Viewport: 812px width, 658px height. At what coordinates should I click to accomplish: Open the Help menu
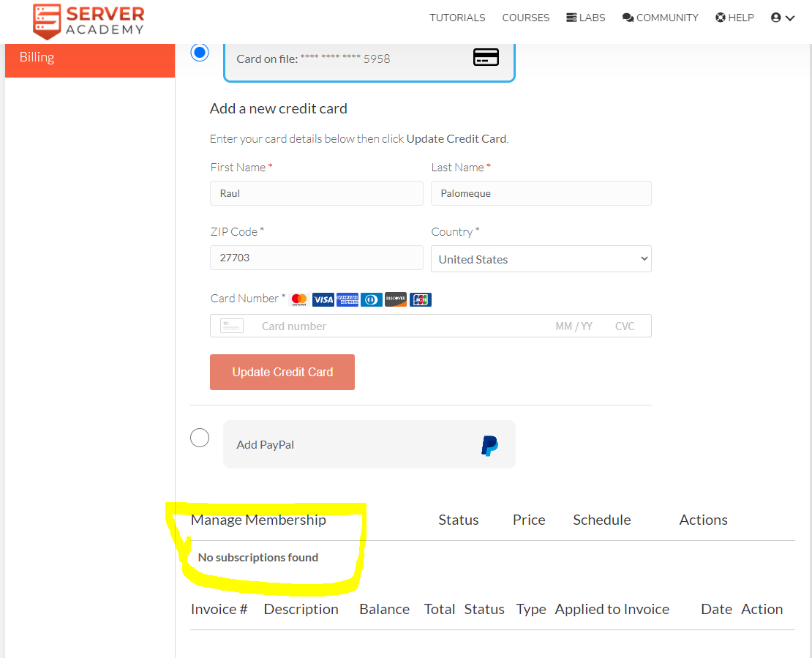734,18
